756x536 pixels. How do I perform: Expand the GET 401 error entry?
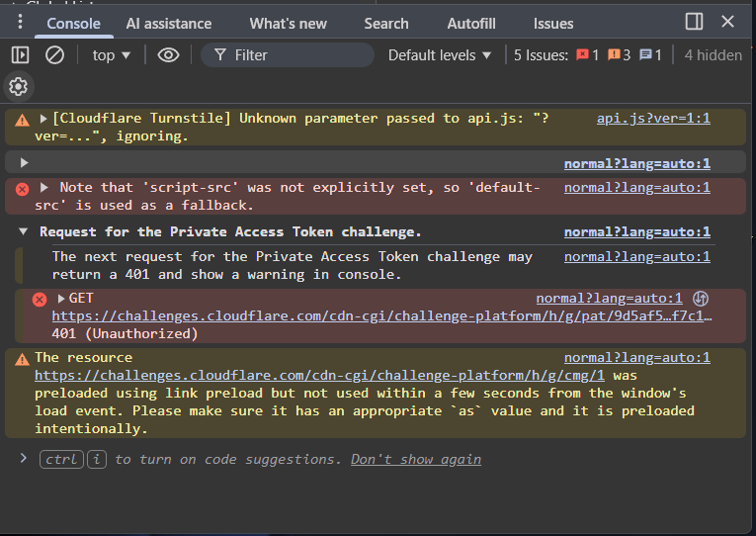pos(61,298)
